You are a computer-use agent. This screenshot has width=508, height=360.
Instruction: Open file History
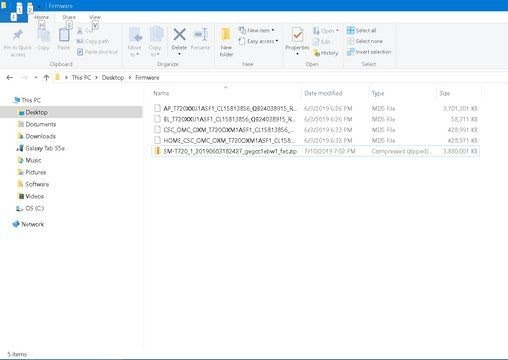[x=326, y=53]
